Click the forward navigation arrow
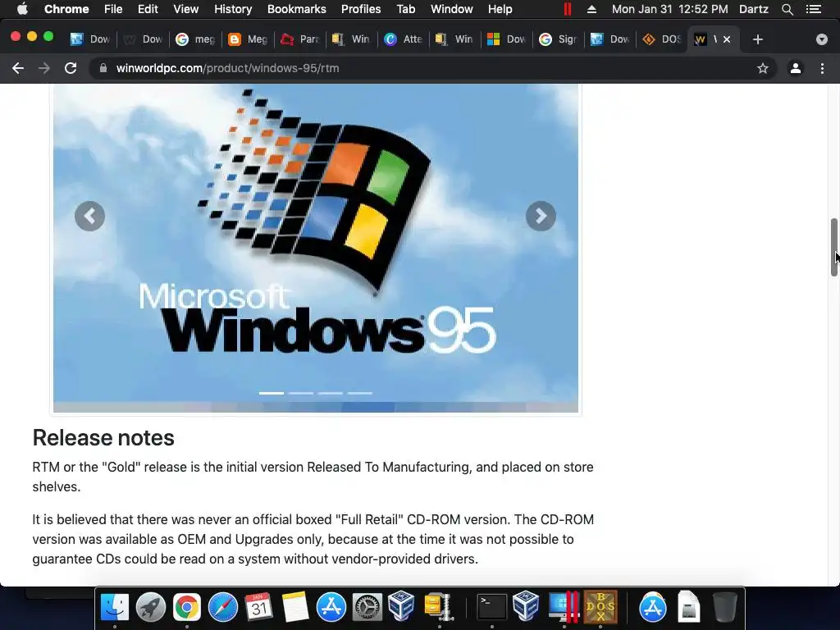 [x=44, y=68]
